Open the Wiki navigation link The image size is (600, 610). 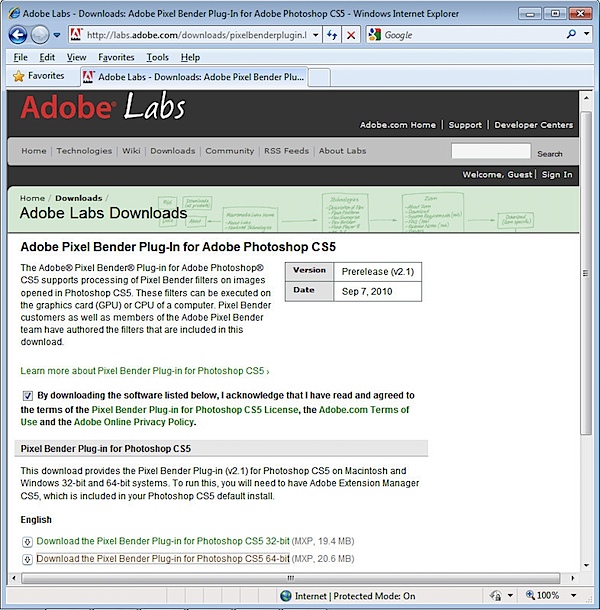pyautogui.click(x=131, y=151)
